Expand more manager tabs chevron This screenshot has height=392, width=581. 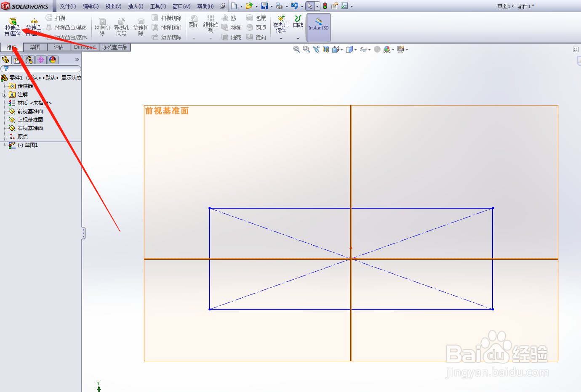77,60
